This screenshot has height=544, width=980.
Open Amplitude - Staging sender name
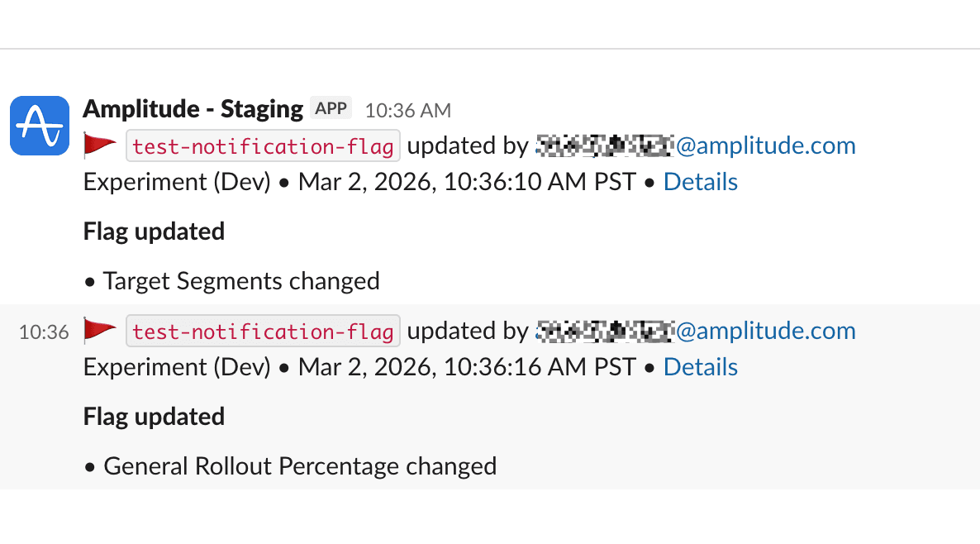193,108
